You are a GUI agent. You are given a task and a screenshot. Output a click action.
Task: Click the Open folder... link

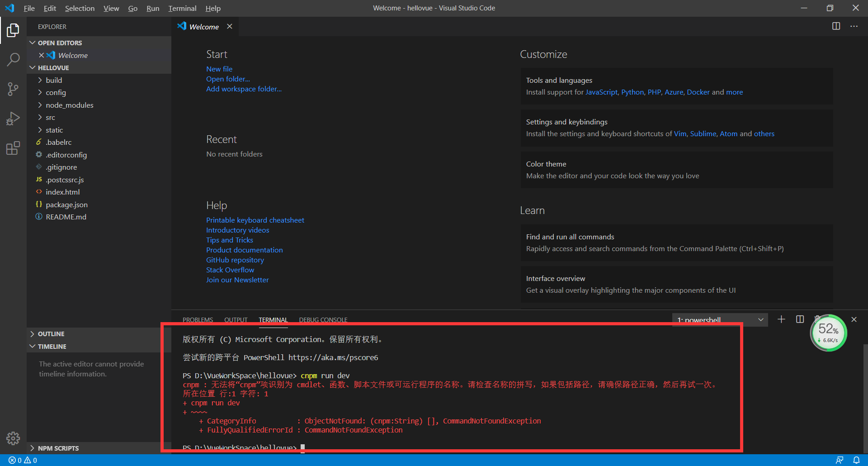[228, 79]
